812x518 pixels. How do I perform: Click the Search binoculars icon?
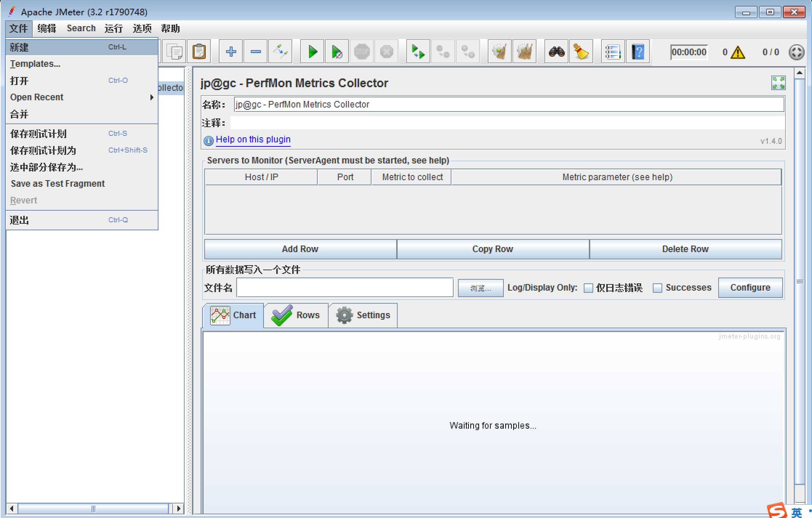(556, 52)
